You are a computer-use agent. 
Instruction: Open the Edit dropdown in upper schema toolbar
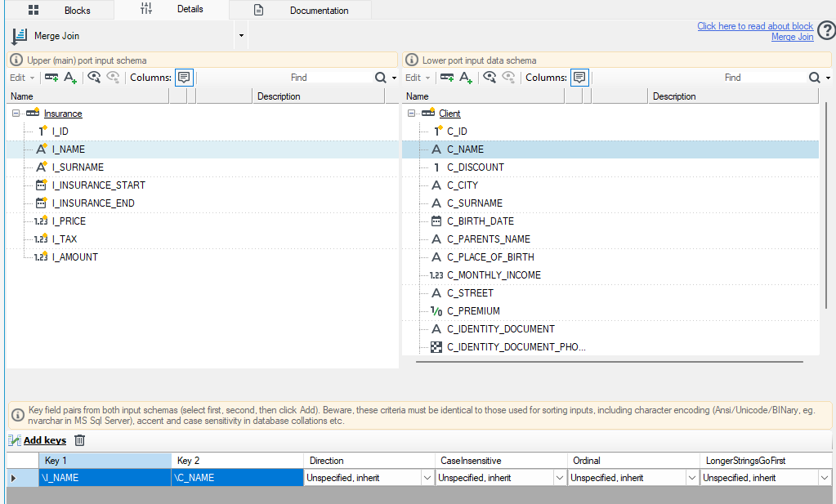pos(22,78)
